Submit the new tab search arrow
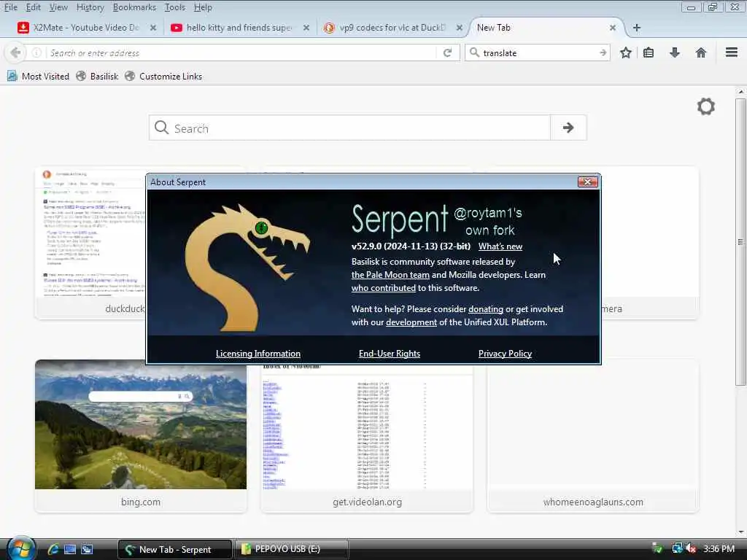 coord(568,128)
